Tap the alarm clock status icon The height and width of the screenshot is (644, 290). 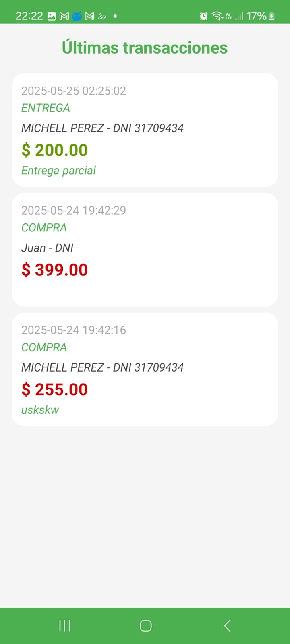pos(204,16)
